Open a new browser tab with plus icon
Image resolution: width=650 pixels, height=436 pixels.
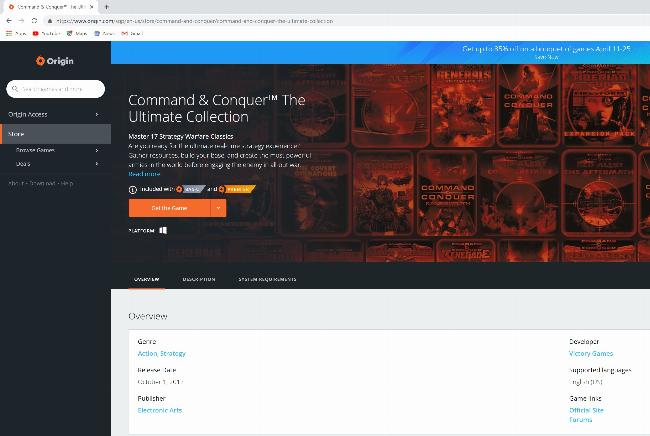107,7
